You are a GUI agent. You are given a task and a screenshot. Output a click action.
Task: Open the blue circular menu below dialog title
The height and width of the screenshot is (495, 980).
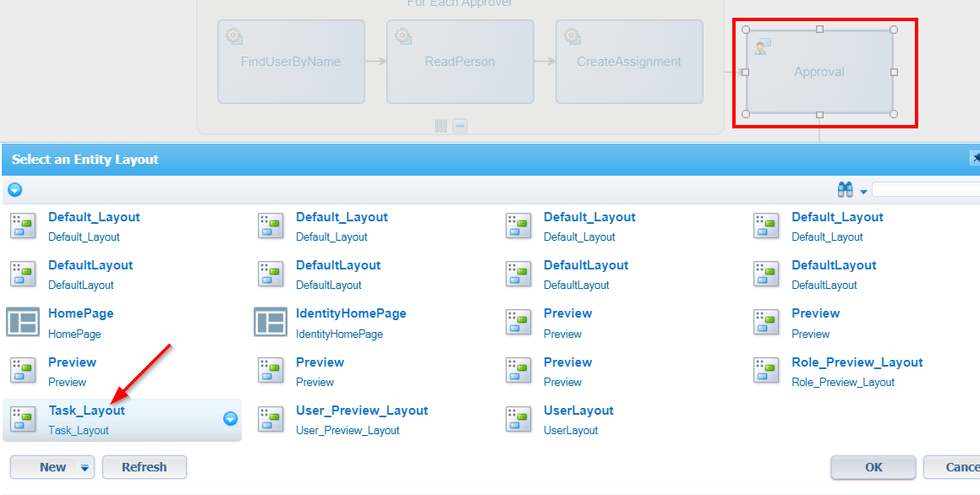click(14, 190)
